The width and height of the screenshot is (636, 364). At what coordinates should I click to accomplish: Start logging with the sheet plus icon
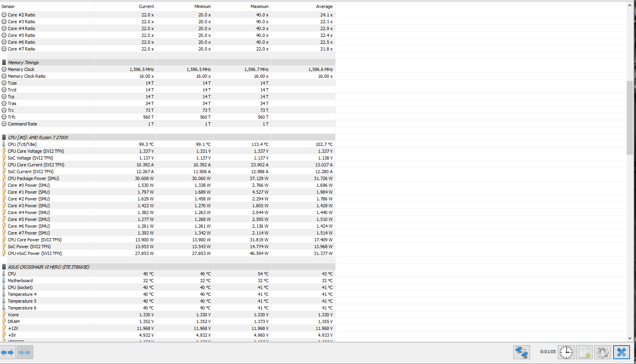[x=585, y=352]
